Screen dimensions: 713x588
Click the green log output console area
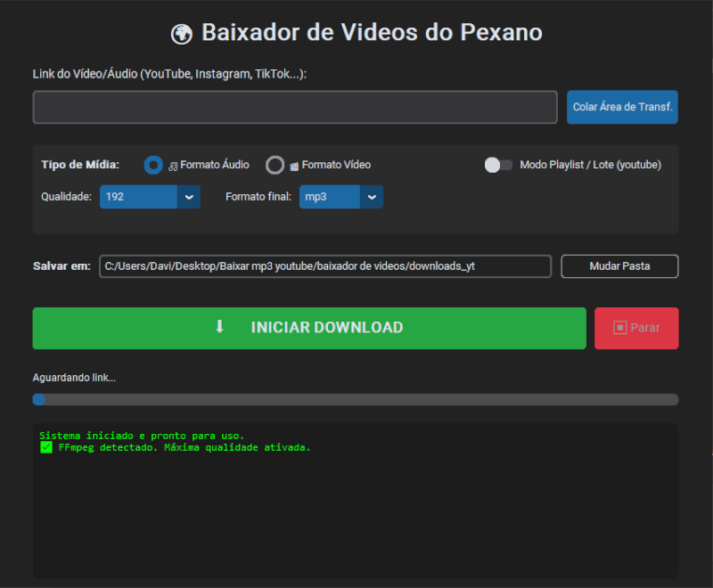coord(356,501)
